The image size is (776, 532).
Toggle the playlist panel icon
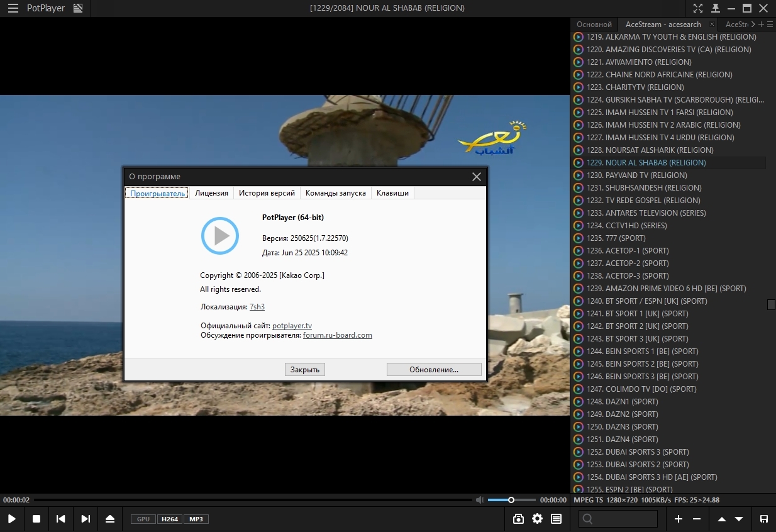[556, 519]
